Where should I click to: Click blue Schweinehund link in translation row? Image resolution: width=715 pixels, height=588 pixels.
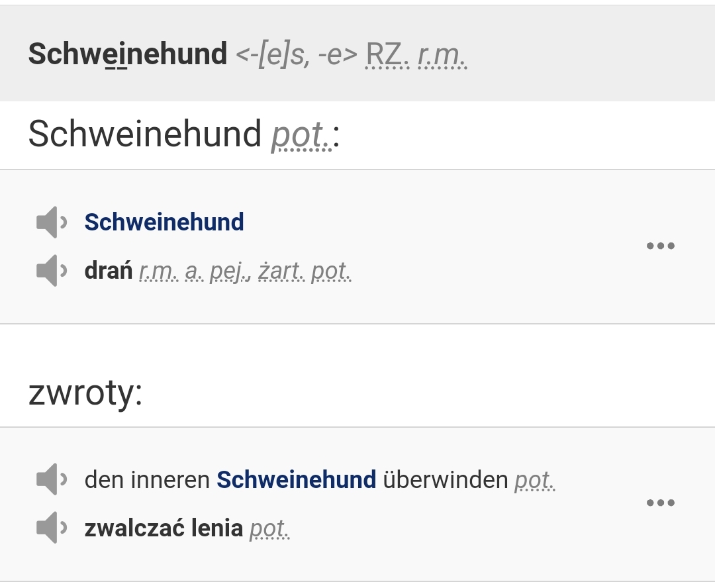click(164, 222)
